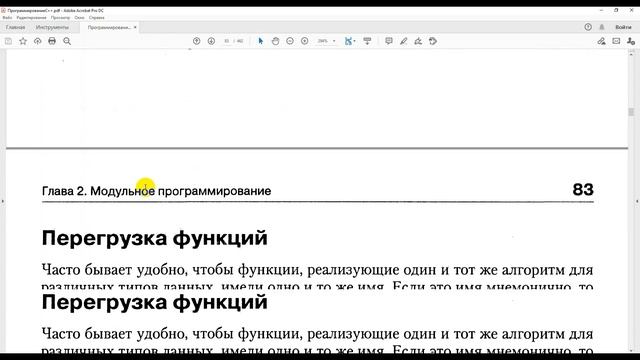Click the share with others person icon
The height and width of the screenshot is (360, 640).
tap(631, 41)
